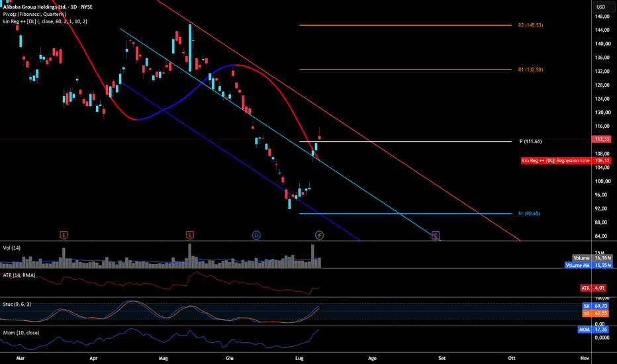This screenshot has height=364, width=617.
Task: Click the MOM 17,26 value tag
Action: pyautogui.click(x=593, y=330)
